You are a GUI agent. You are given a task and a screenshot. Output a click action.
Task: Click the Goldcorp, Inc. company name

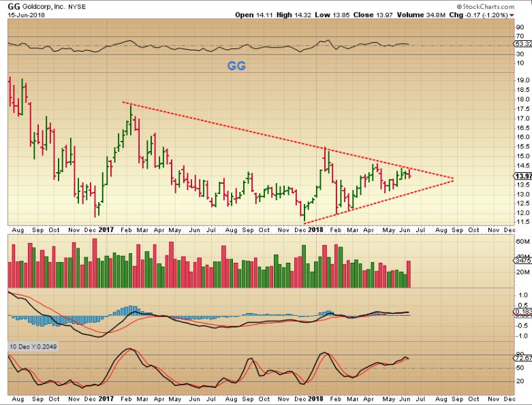(x=44, y=6)
